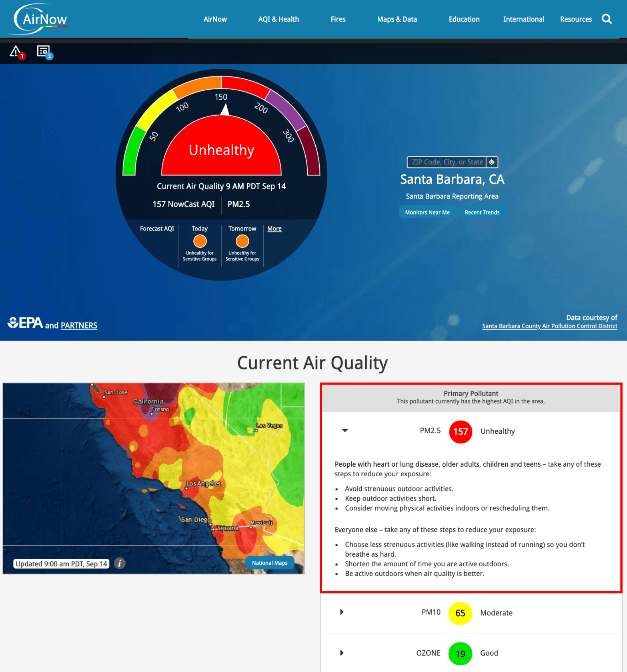Screen dimensions: 627x672
Task: Click the use-my-location crosshair icon
Action: [x=492, y=162]
